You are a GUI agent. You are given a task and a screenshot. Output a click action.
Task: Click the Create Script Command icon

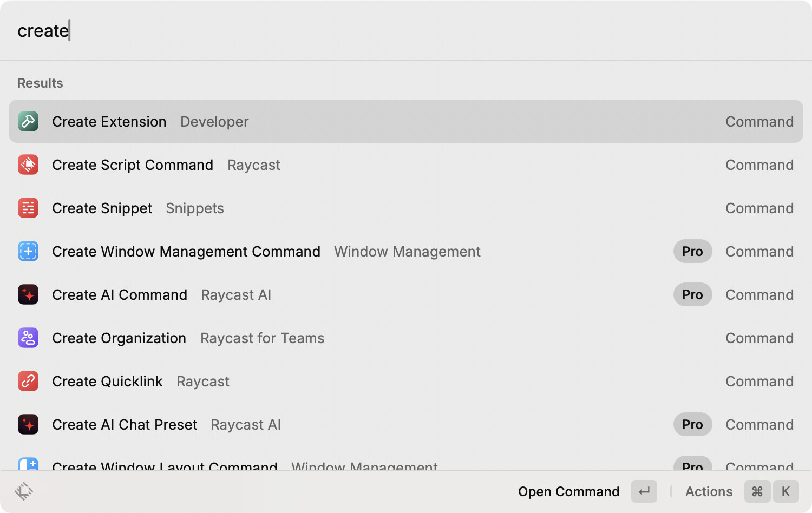(28, 165)
